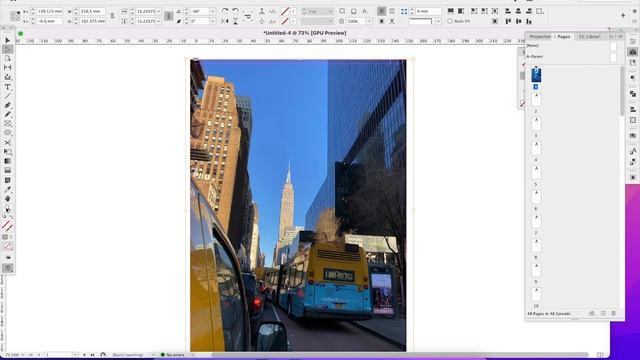Select the page 1 thumbnail with photo
This screenshot has height=360, width=640.
[x=536, y=75]
